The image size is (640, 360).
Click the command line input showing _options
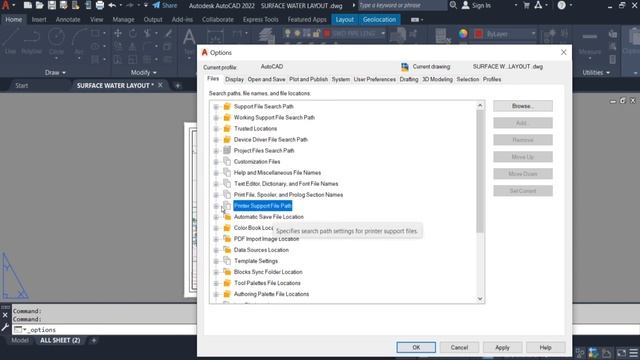click(105, 329)
